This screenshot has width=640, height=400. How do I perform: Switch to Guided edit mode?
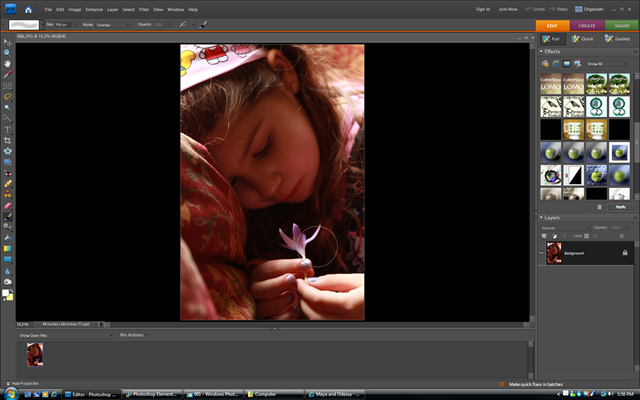[617, 39]
